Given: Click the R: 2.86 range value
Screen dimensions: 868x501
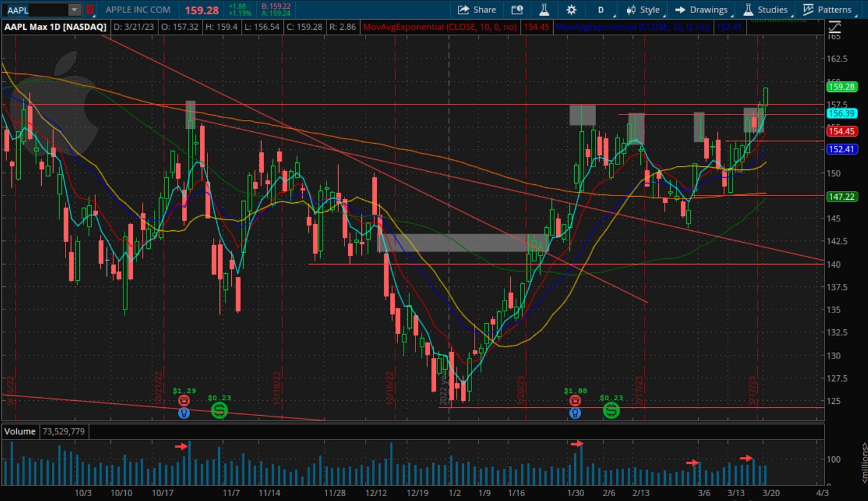Looking at the screenshot, I should point(343,27).
